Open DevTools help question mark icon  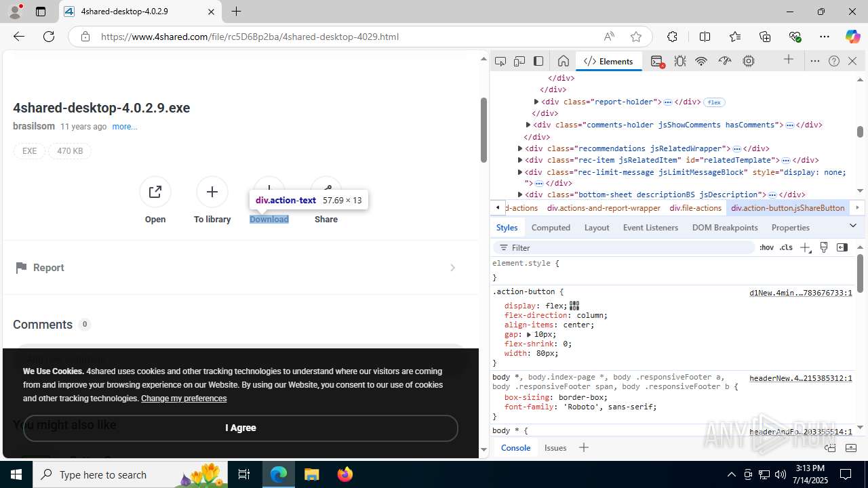(x=834, y=61)
